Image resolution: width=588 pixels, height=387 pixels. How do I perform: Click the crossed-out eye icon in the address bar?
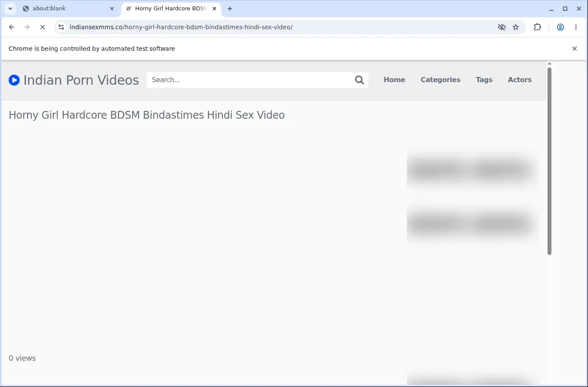501,27
